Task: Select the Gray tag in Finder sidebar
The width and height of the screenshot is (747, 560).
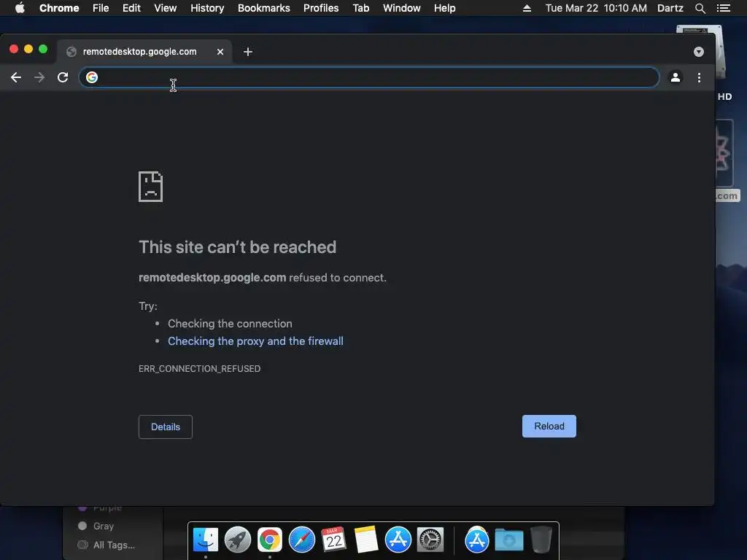Action: point(104,526)
